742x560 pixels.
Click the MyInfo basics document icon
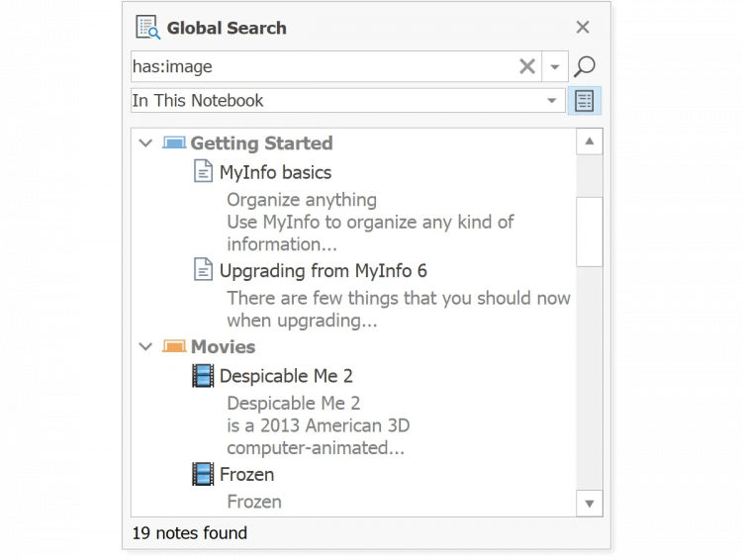pos(203,172)
